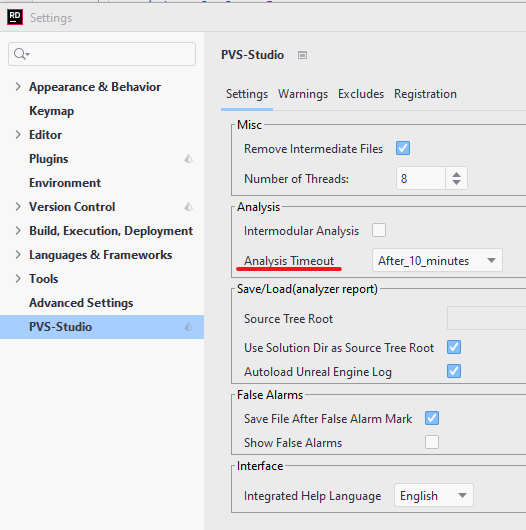Click the marker icon next to Version Control

tap(189, 207)
